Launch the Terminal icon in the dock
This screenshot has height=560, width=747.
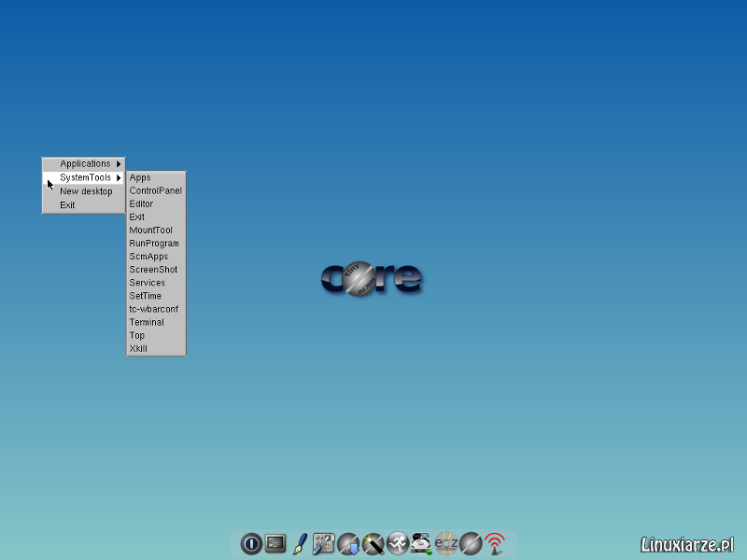[275, 543]
